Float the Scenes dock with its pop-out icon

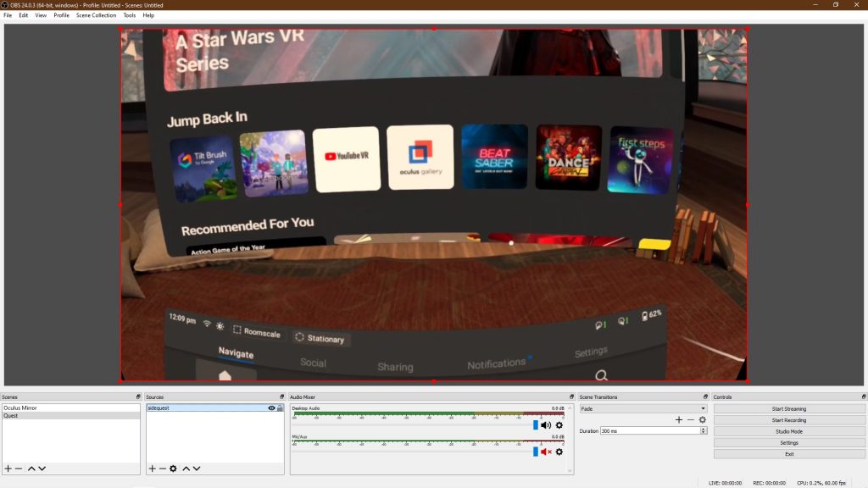pyautogui.click(x=138, y=396)
